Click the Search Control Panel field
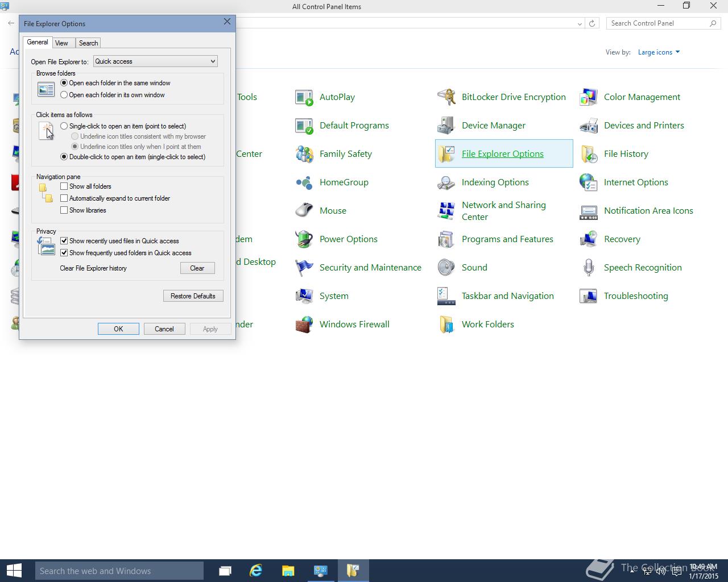This screenshot has height=582, width=728. [x=663, y=23]
